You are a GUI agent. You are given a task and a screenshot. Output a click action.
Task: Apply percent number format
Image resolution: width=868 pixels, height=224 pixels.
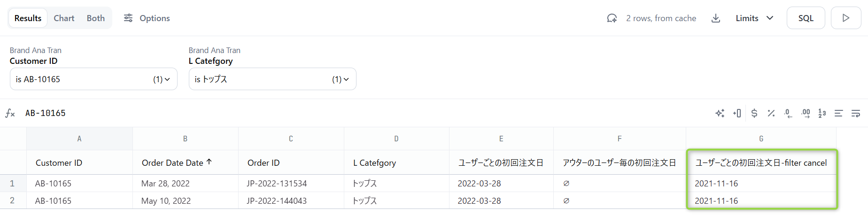click(771, 113)
